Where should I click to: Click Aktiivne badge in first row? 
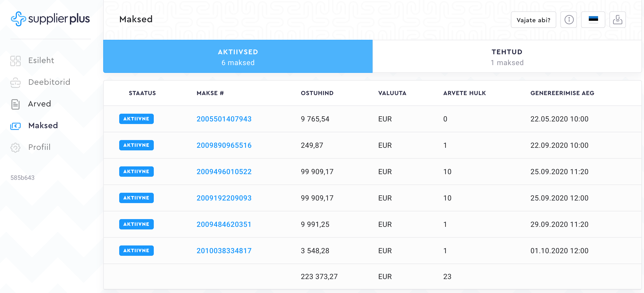[x=136, y=119]
